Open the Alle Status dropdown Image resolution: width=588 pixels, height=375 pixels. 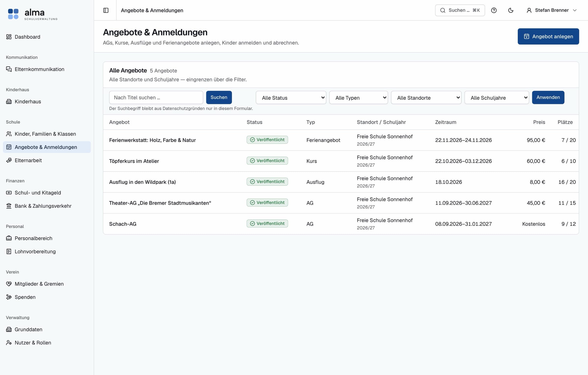tap(291, 98)
